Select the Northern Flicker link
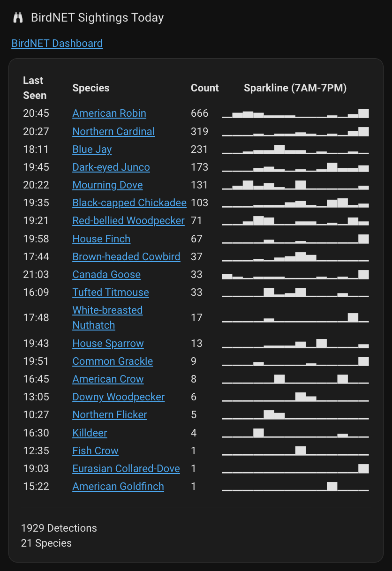The image size is (392, 571). (110, 415)
